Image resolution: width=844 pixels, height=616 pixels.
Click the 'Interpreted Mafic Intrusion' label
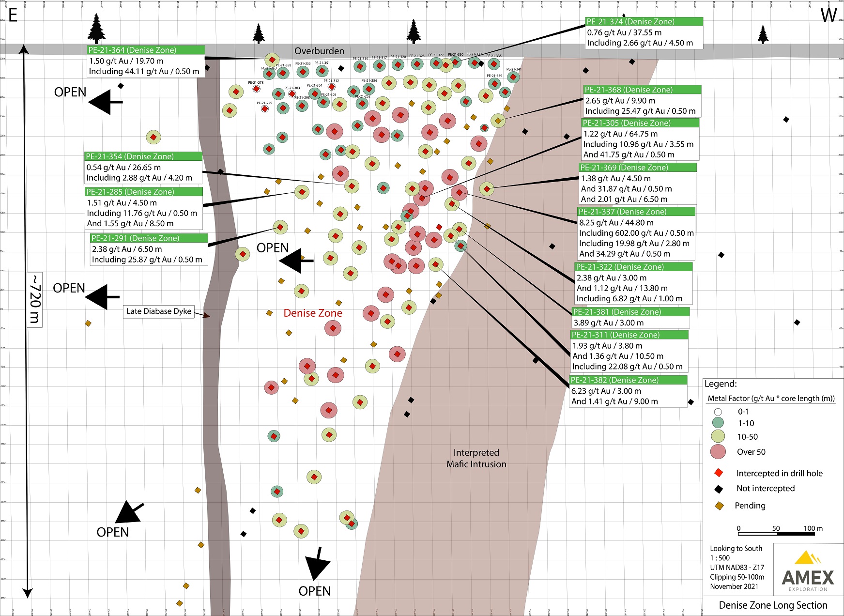(x=476, y=458)
